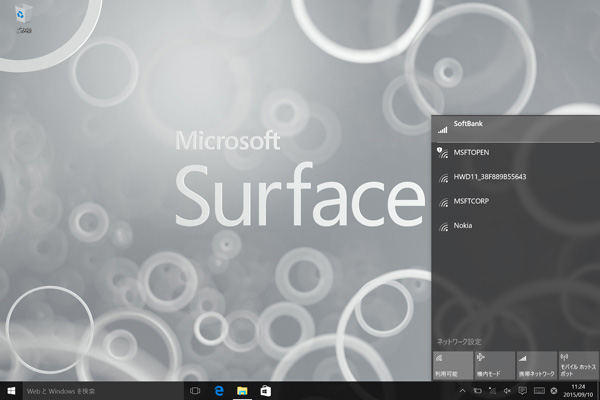Click the network icon in system tray

pos(492,391)
